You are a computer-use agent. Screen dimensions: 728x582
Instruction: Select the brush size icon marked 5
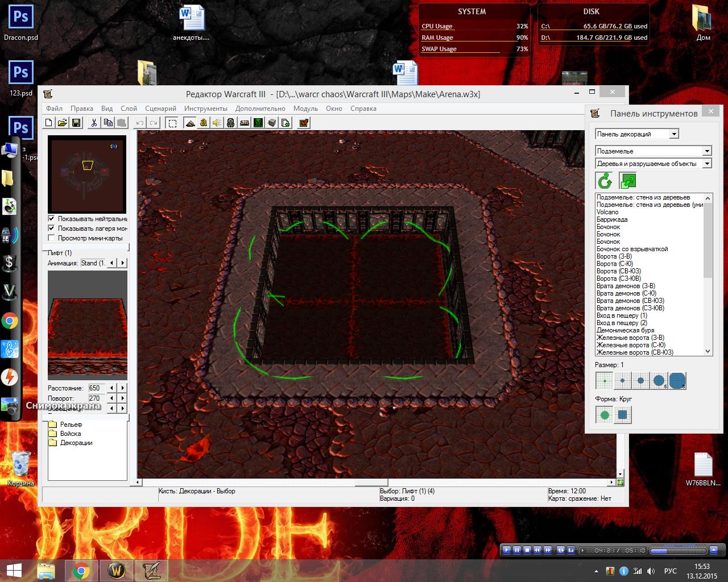click(x=659, y=380)
